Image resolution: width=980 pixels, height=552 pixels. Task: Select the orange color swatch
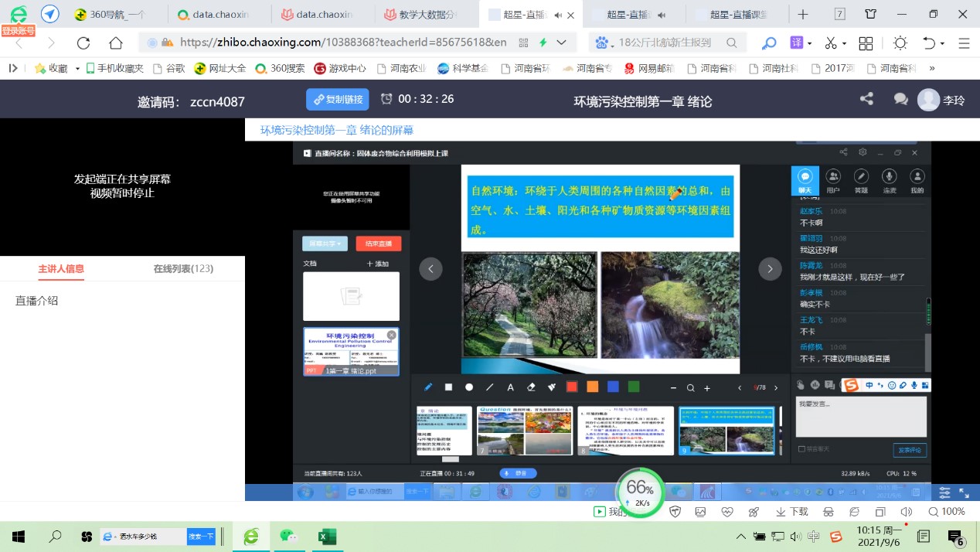592,387
